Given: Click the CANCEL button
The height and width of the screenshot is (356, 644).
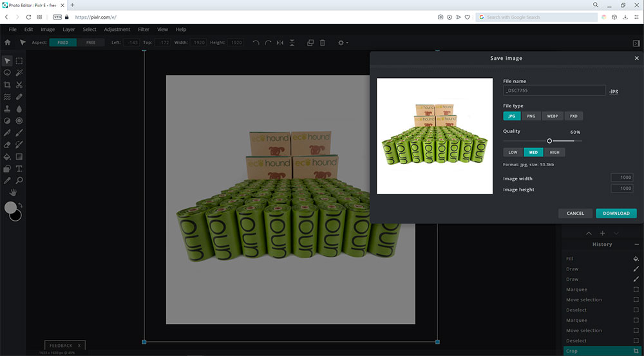Looking at the screenshot, I should point(575,214).
